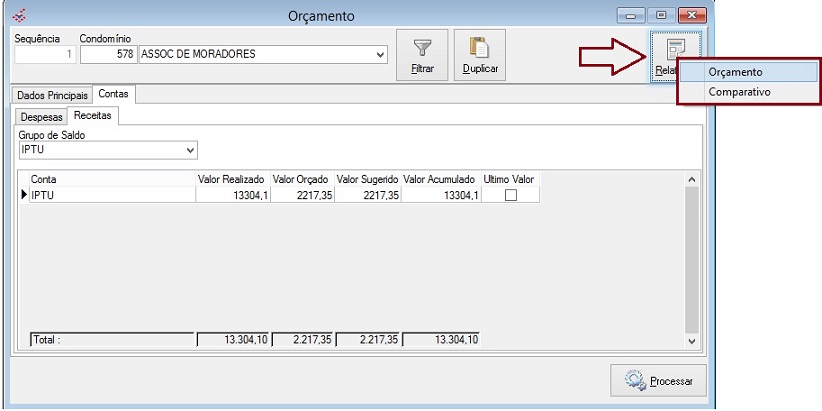Click the Condomínio code field 578

coord(107,55)
